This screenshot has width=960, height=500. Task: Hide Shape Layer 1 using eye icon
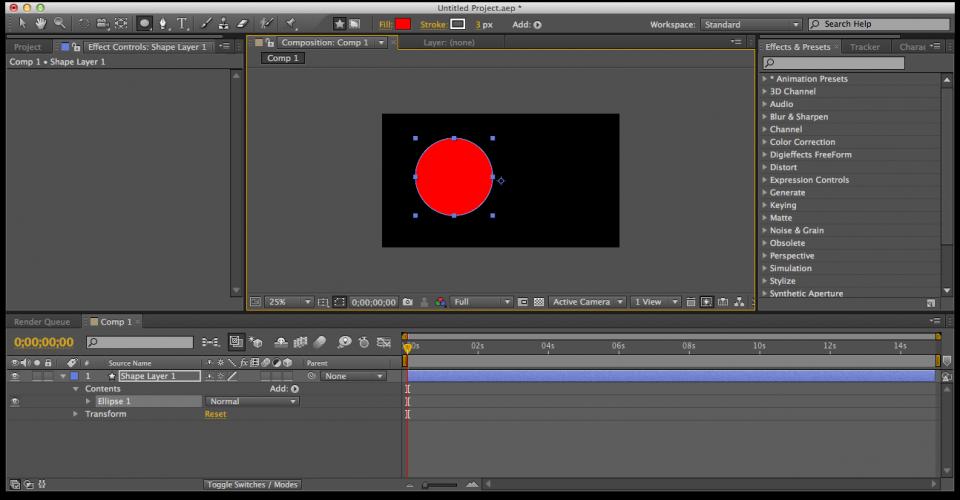[14, 376]
